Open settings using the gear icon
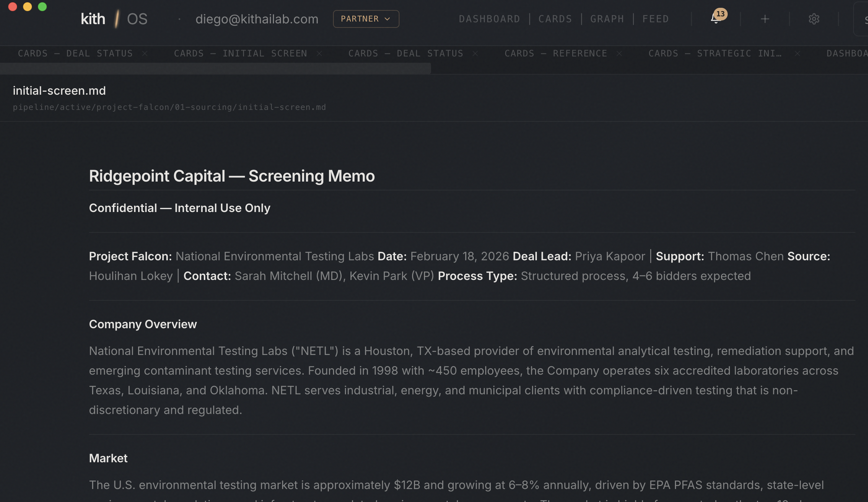The height and width of the screenshot is (502, 868). pos(814,19)
